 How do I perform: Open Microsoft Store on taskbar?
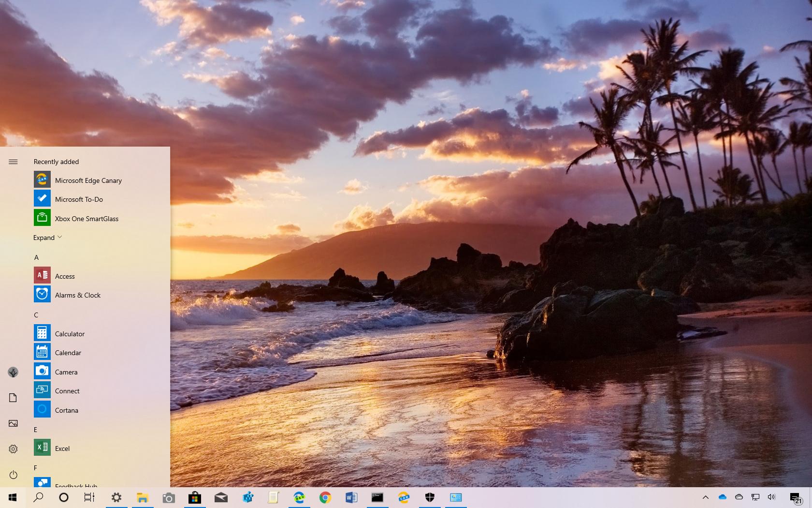click(195, 497)
